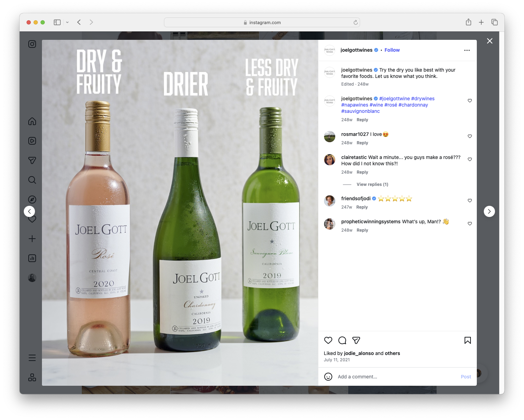524x420 pixels.
Task: Go back in Safari
Action: [79, 22]
